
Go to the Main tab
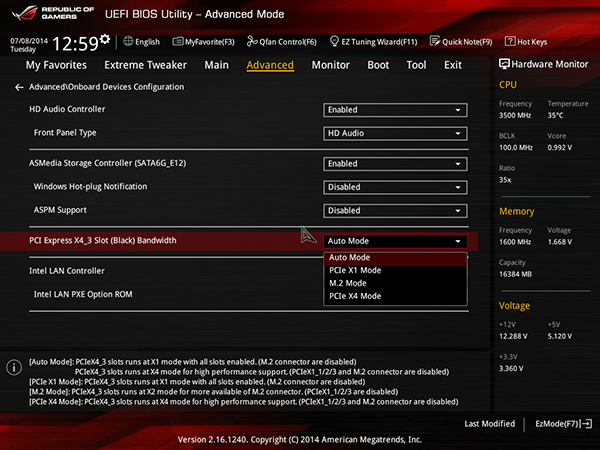pos(216,65)
